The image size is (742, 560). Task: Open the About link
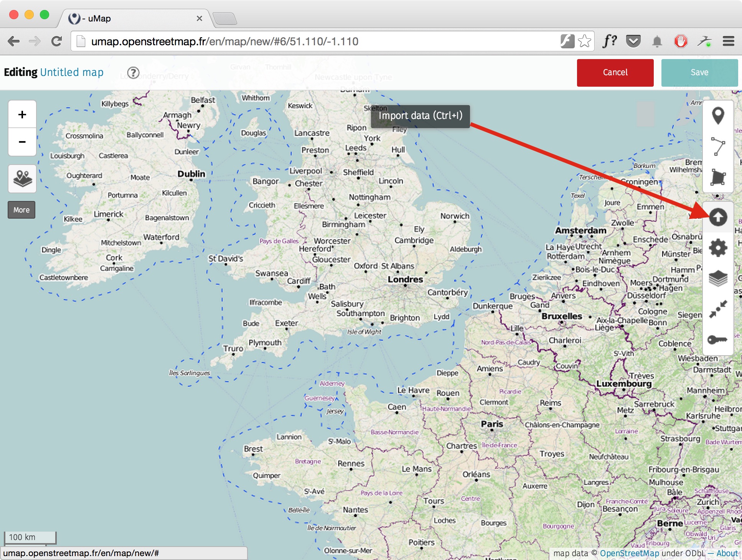(x=727, y=553)
